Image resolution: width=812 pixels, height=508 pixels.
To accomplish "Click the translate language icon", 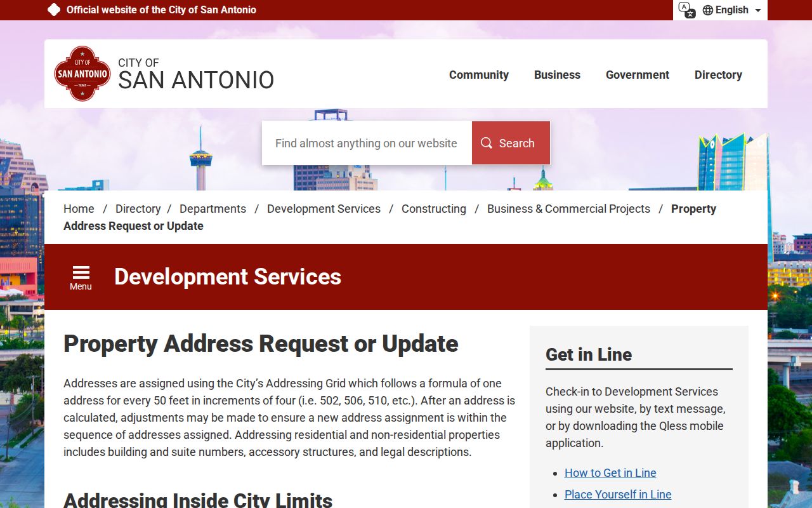I will coord(686,10).
